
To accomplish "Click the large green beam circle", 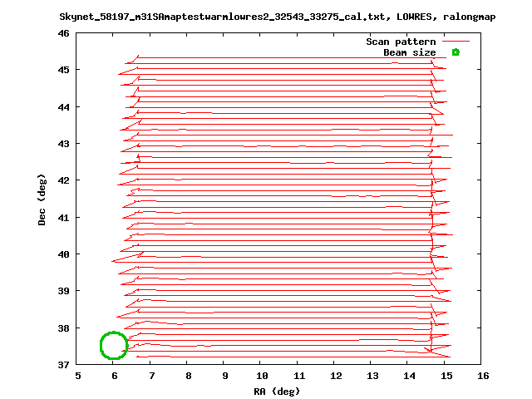I will [114, 346].
